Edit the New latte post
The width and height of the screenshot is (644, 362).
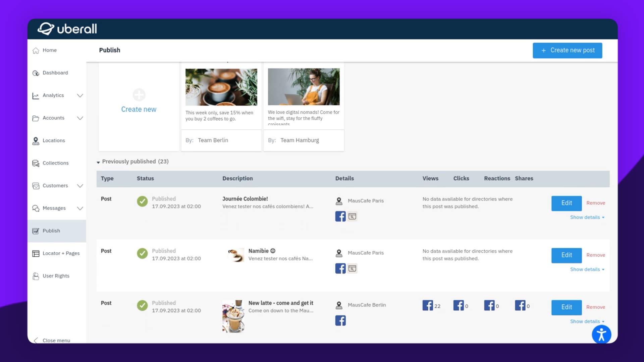[x=566, y=307]
